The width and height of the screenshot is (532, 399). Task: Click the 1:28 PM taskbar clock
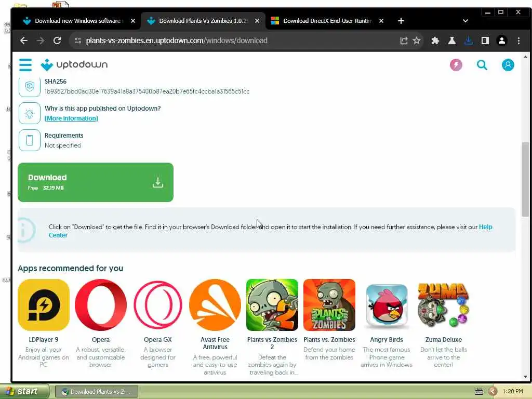coord(513,392)
